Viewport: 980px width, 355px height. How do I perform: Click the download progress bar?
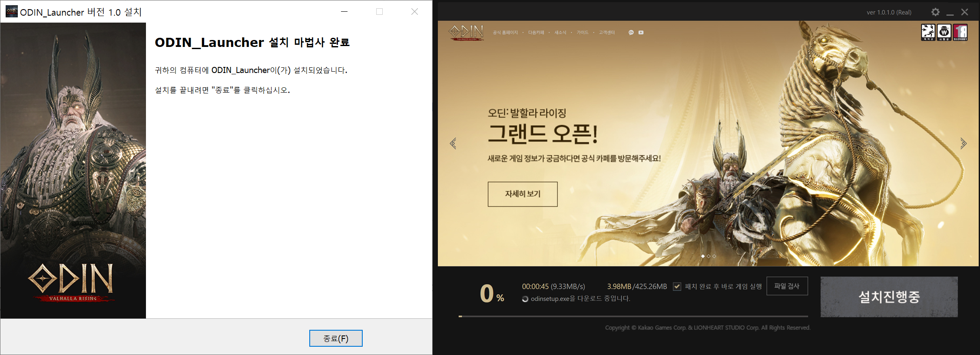[633, 316]
